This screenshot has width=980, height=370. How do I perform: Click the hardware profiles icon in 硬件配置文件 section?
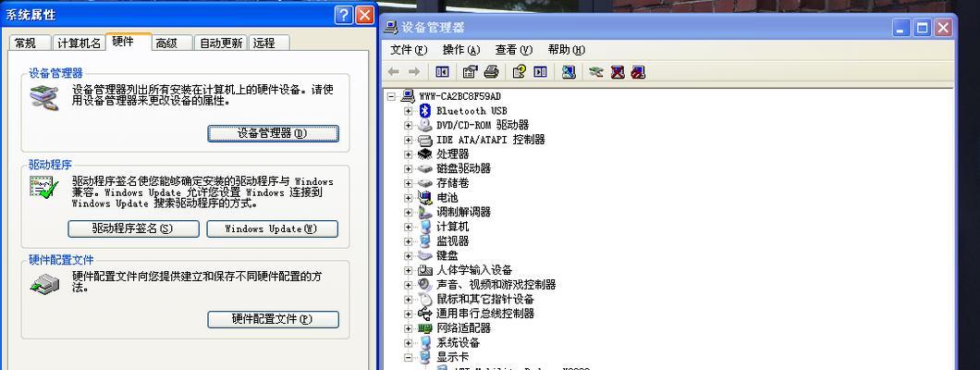(x=44, y=283)
